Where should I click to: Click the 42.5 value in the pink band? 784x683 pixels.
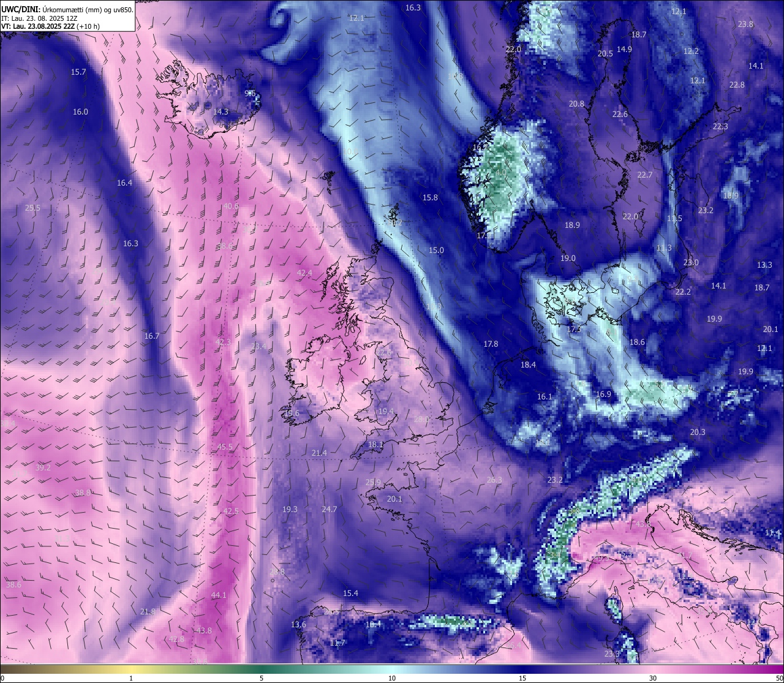coord(231,510)
